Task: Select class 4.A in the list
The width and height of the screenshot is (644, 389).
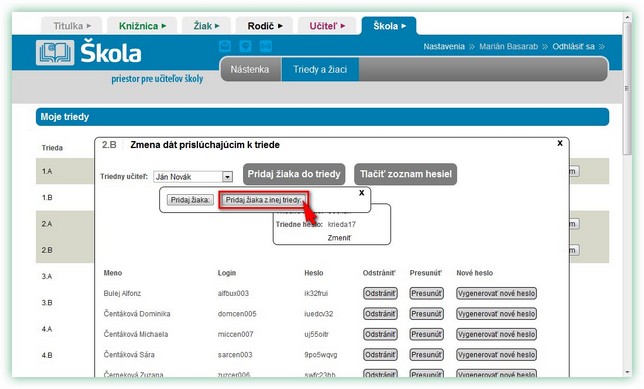Action: pyautogui.click(x=47, y=329)
